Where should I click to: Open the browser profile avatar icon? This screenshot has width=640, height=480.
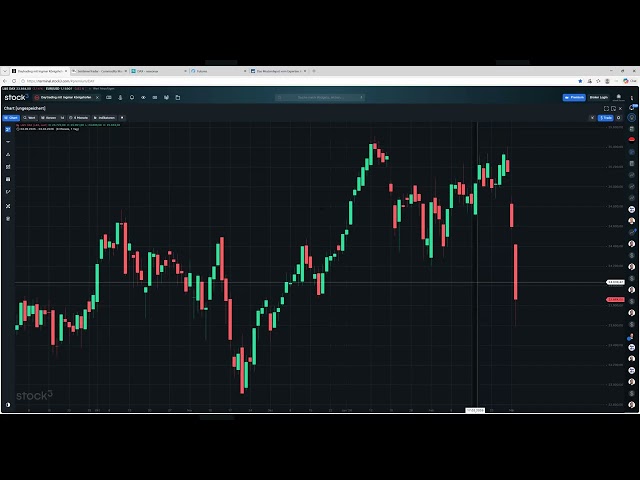(x=607, y=81)
